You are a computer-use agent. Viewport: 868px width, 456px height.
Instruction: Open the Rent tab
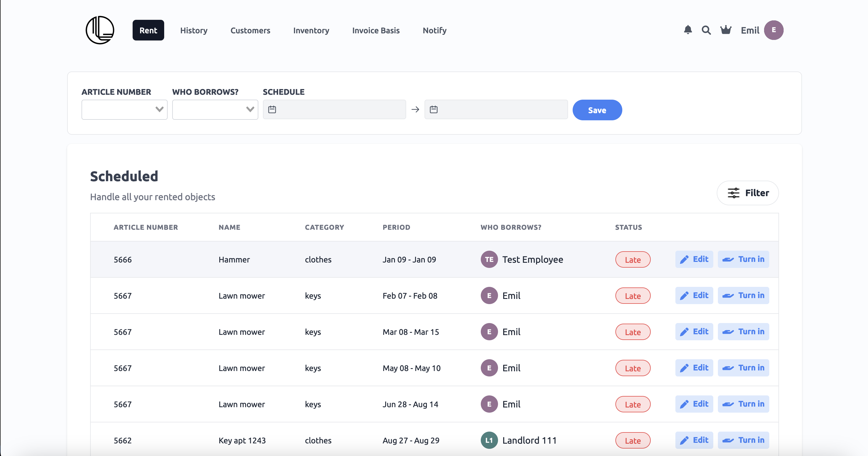pyautogui.click(x=148, y=30)
